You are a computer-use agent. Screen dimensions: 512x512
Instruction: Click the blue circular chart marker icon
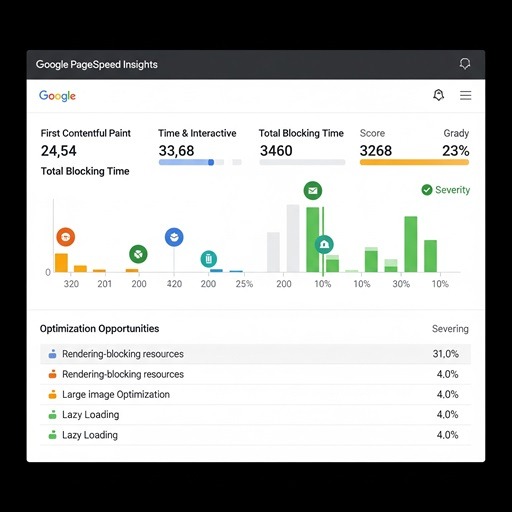tap(174, 237)
